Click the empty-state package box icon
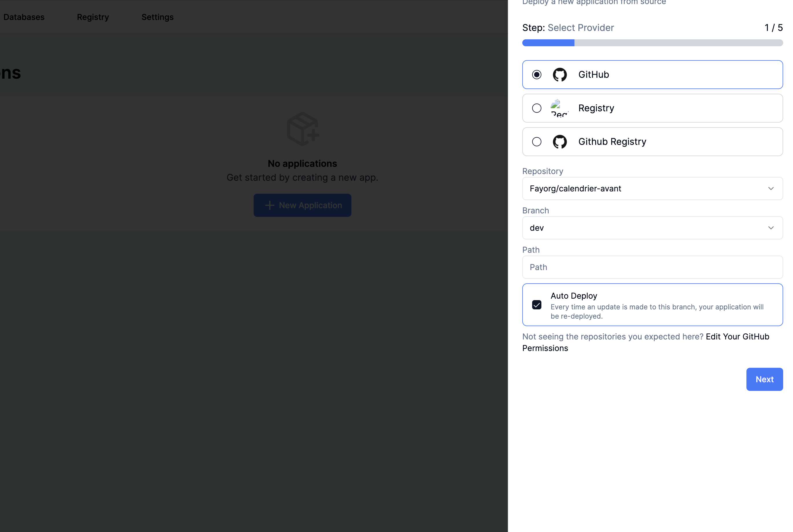The height and width of the screenshot is (532, 793). [x=302, y=129]
